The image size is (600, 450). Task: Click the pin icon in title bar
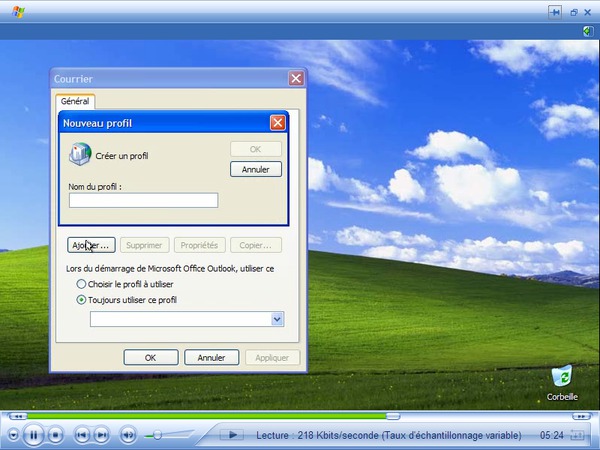(x=555, y=12)
